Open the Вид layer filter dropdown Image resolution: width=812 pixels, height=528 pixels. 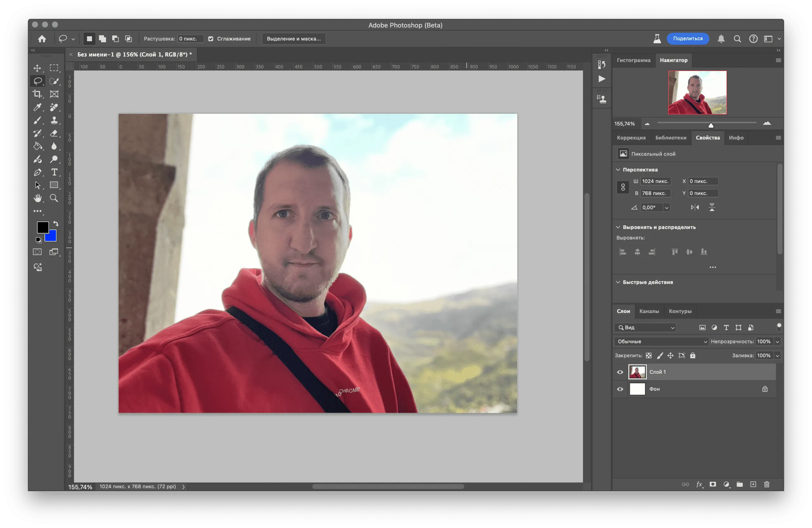[x=645, y=328]
